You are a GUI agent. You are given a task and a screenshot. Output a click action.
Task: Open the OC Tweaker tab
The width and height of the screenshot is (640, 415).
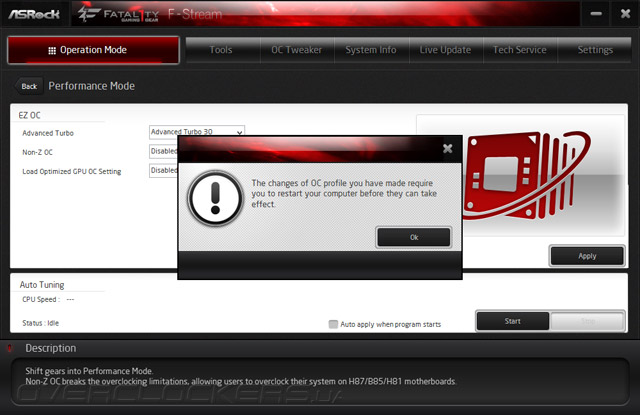[297, 50]
